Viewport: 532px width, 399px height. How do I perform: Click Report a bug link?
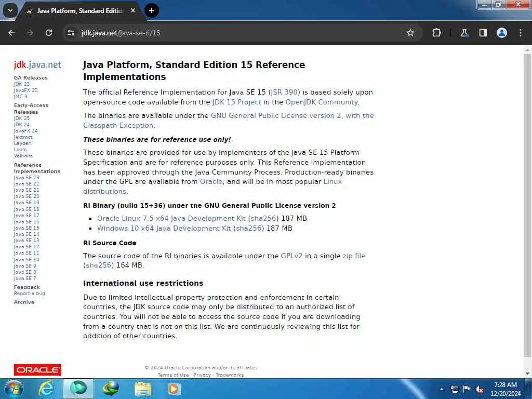[30, 294]
